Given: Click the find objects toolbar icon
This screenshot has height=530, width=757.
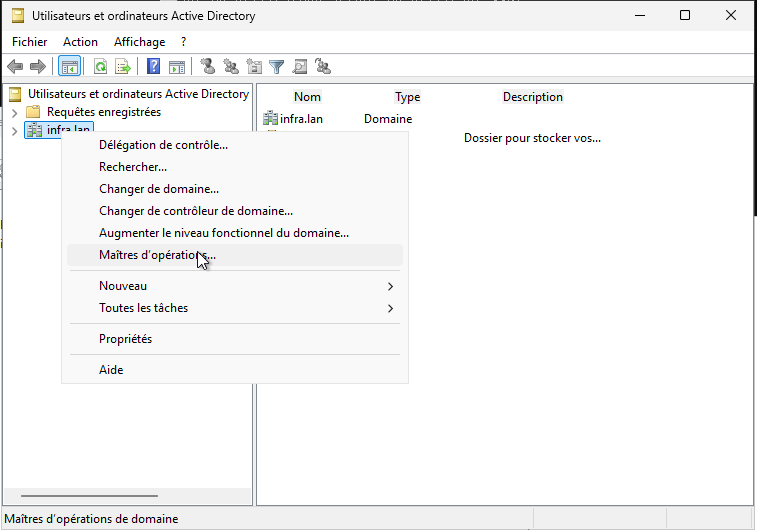Looking at the screenshot, I should pyautogui.click(x=299, y=67).
